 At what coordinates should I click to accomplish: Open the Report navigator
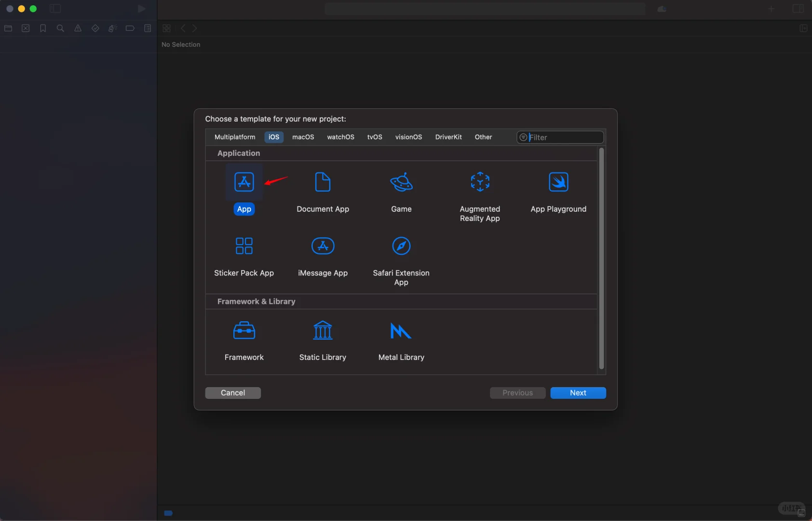pyautogui.click(x=147, y=28)
